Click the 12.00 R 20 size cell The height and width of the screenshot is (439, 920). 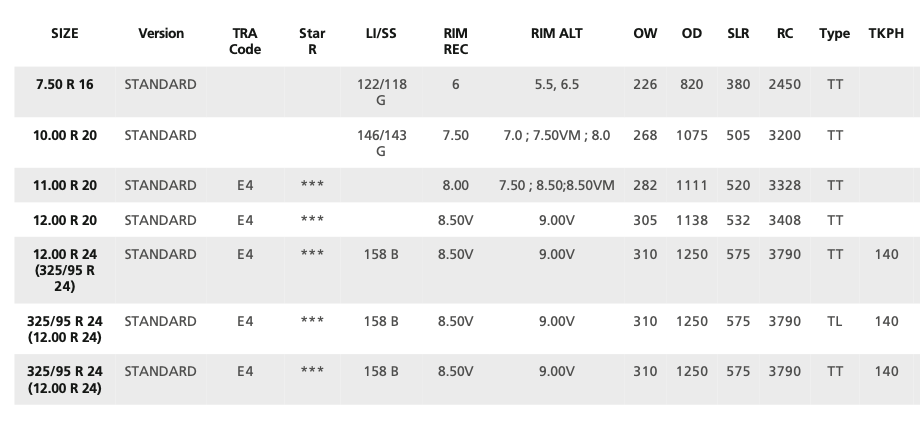pos(65,220)
